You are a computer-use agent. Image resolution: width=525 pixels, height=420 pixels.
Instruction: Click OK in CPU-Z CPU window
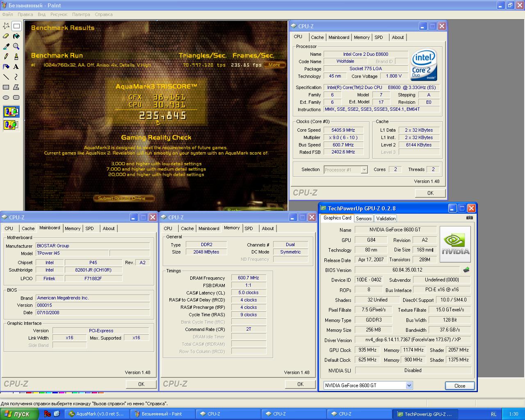point(430,193)
